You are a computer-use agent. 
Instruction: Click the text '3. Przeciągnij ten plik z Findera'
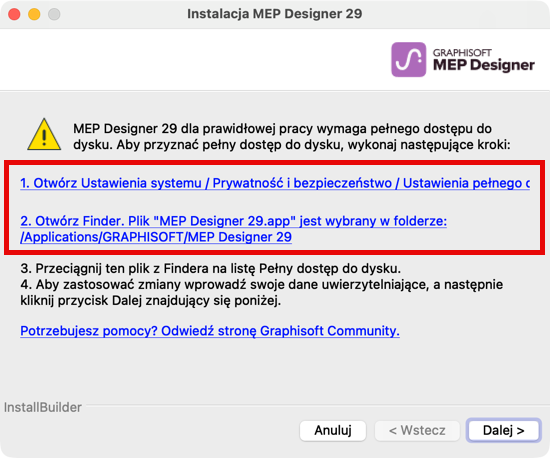(210, 269)
